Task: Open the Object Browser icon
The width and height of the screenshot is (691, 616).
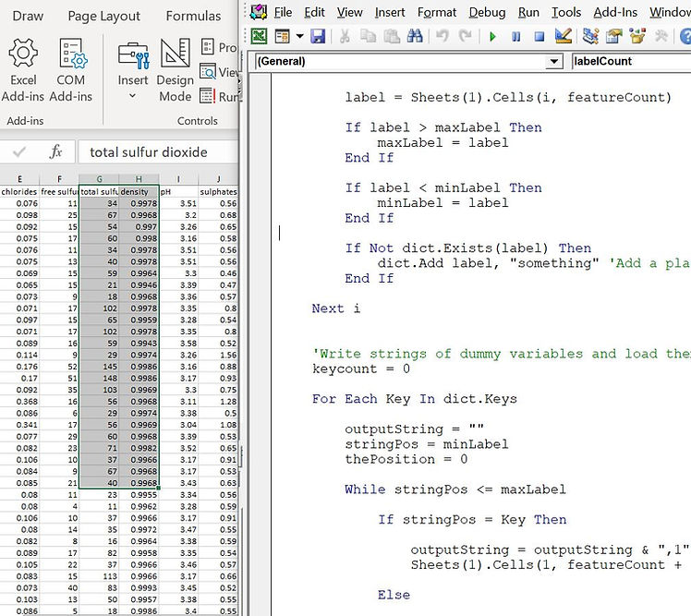Action: [x=637, y=36]
